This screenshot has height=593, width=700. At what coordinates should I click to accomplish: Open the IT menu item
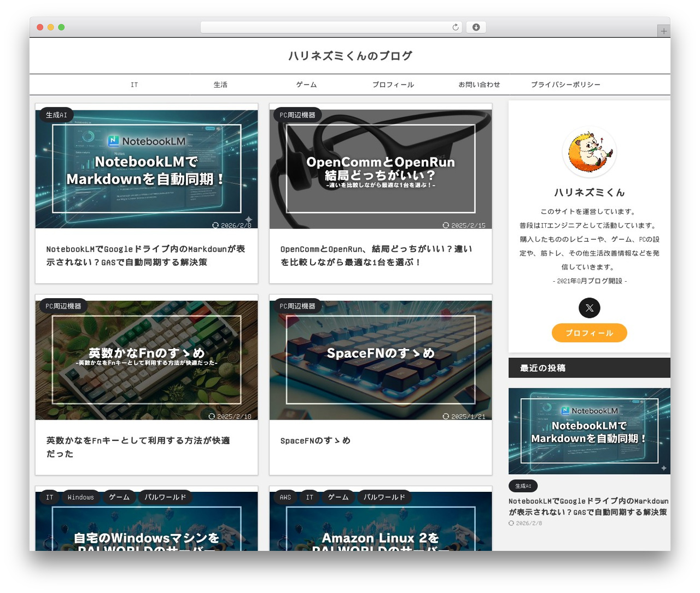tap(135, 85)
